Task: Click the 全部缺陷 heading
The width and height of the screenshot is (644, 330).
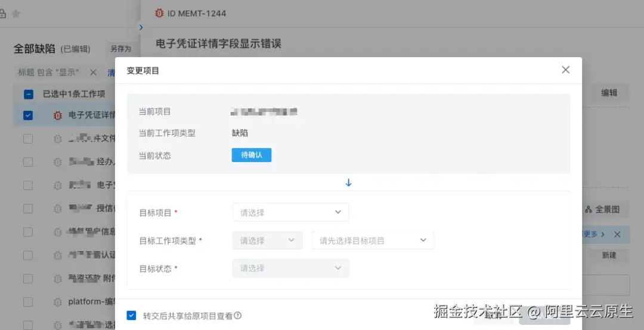Action: (x=35, y=49)
